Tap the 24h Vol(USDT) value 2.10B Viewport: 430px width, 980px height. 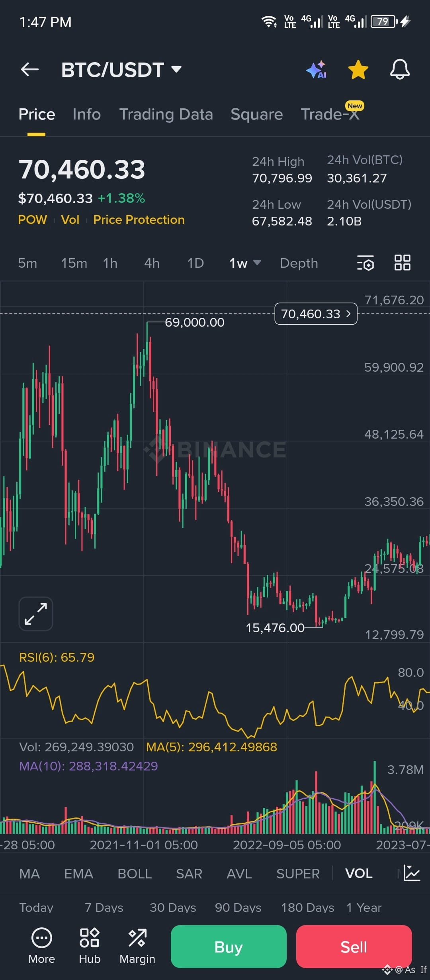tap(344, 221)
